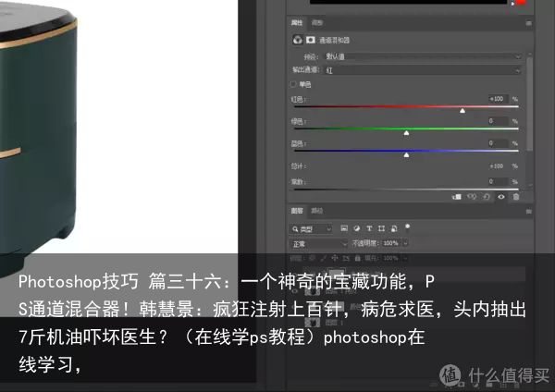Enable the 单色 monochrome checkbox
This screenshot has height=392, width=555.
click(x=293, y=84)
